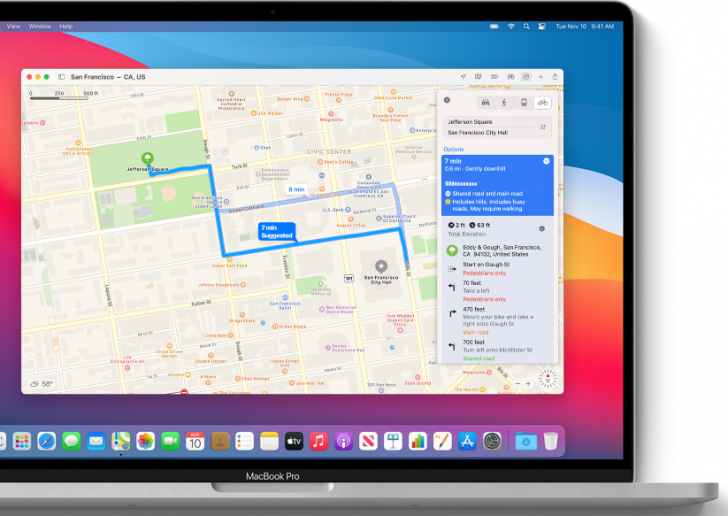Open the Share icon in Maps toolbar
The image size is (728, 516).
[555, 76]
